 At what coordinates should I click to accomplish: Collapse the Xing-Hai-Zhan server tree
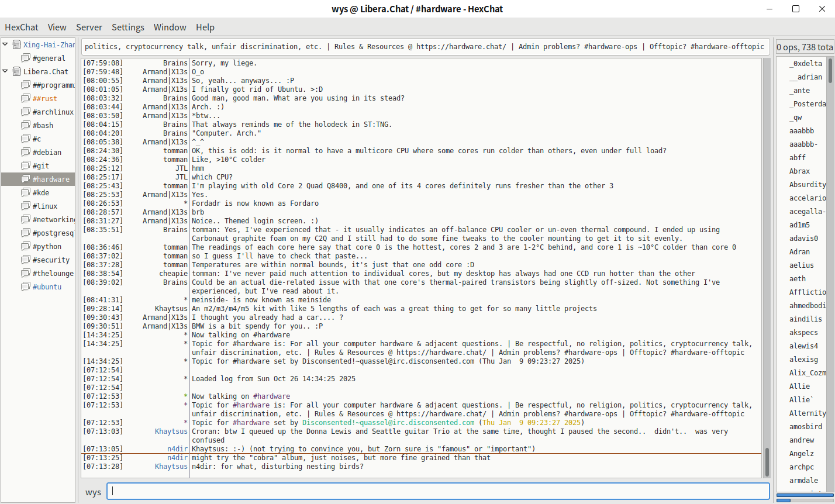pos(5,44)
